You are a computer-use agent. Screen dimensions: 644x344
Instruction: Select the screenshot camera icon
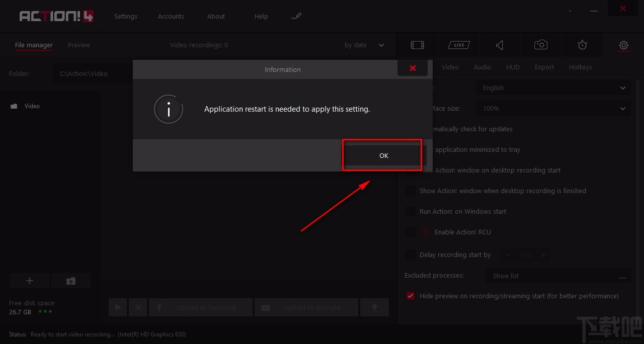tap(541, 45)
